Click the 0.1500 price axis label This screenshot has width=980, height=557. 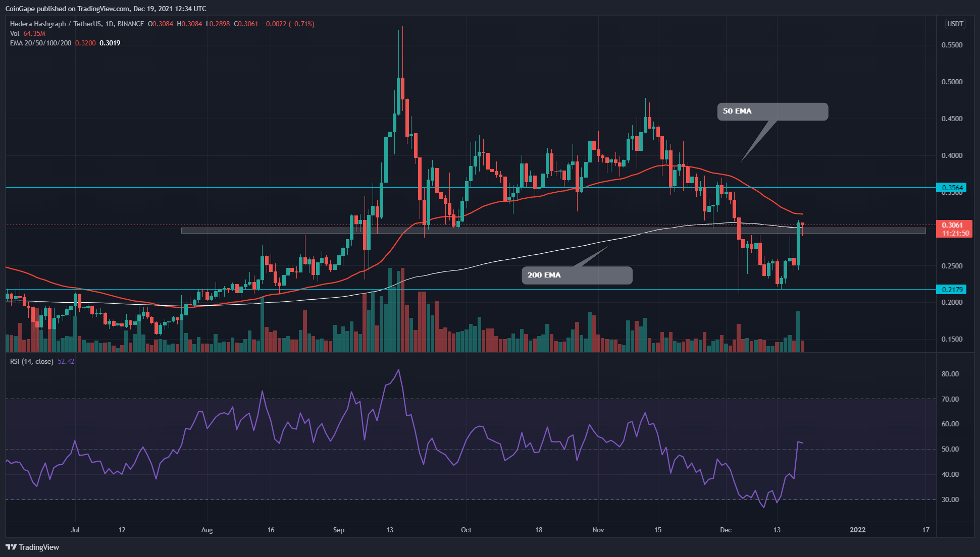pyautogui.click(x=952, y=339)
